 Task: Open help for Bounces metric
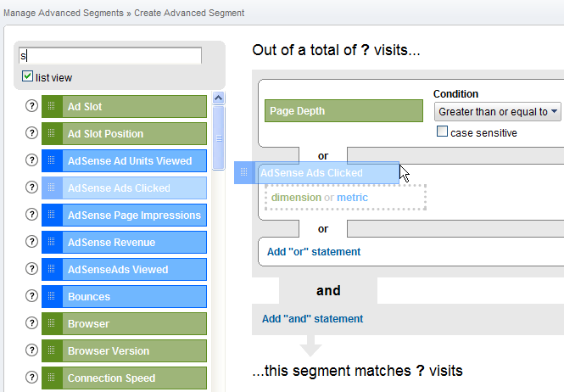(x=31, y=296)
